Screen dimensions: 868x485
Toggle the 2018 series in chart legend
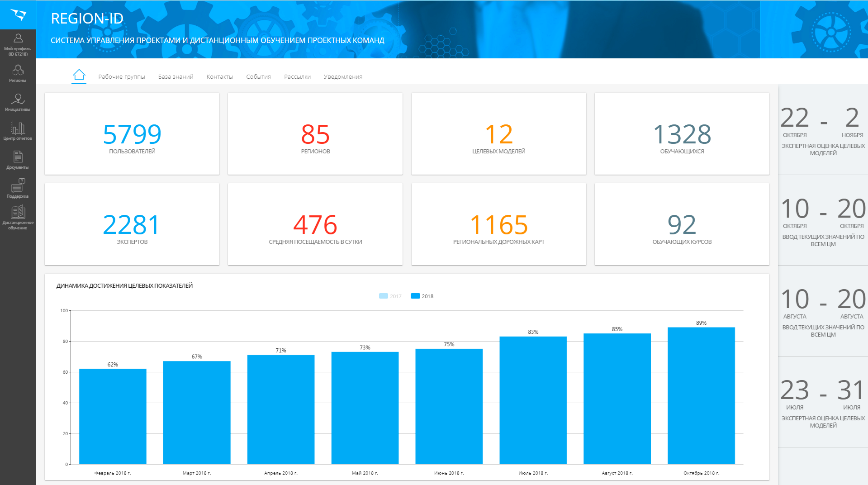pyautogui.click(x=422, y=296)
